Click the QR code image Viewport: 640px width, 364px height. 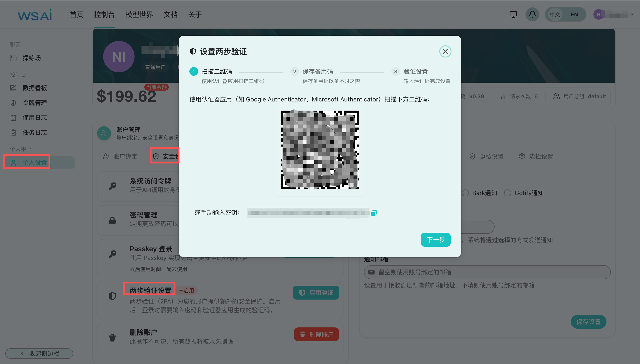[320, 150]
